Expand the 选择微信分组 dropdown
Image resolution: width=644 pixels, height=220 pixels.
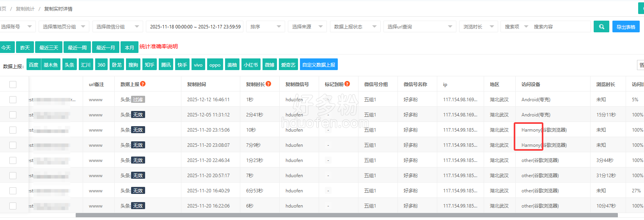click(x=117, y=27)
